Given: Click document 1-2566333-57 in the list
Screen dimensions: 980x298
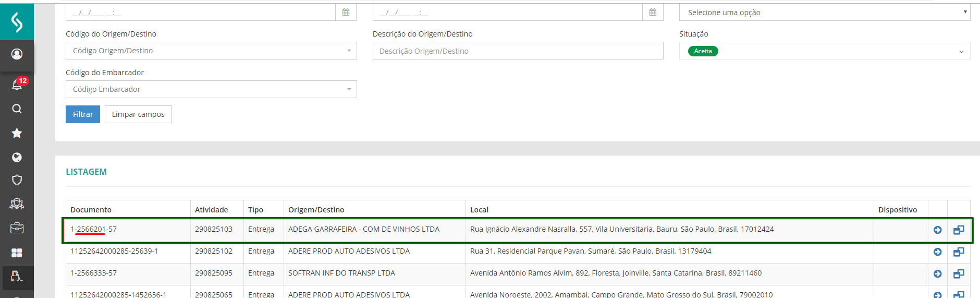Looking at the screenshot, I should click(94, 273).
